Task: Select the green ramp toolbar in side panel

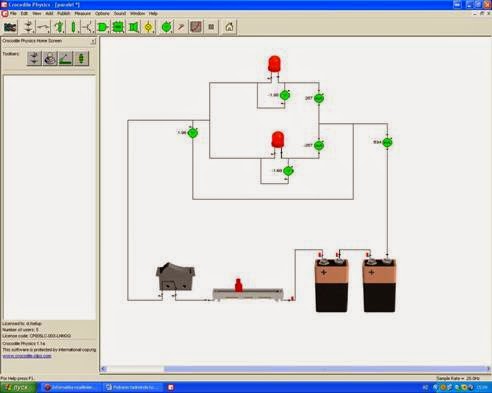Action: [x=66, y=58]
